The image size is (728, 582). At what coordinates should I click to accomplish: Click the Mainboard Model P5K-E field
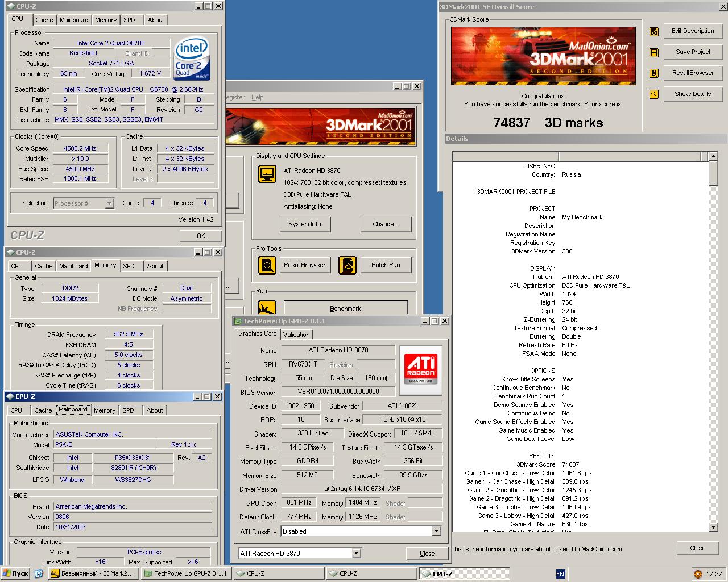point(104,445)
